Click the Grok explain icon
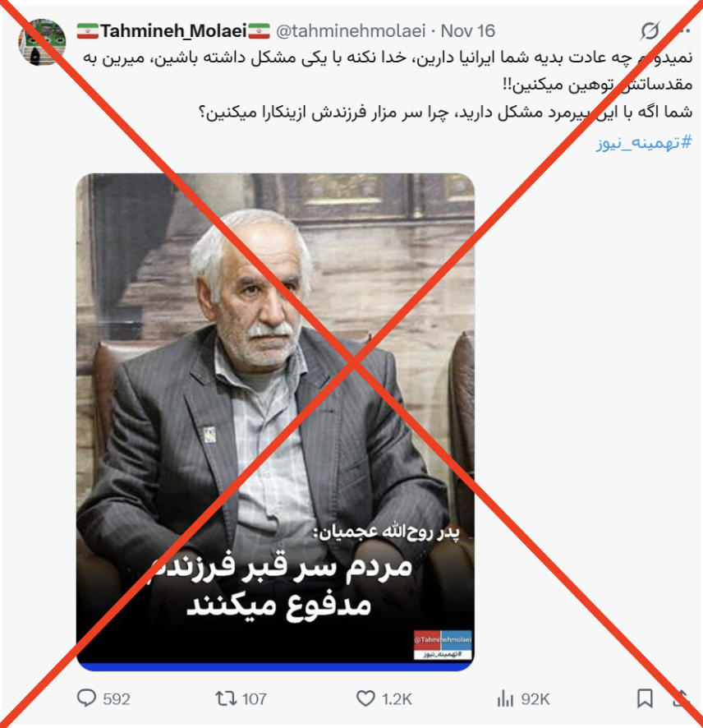703x728 pixels. pos(650,31)
